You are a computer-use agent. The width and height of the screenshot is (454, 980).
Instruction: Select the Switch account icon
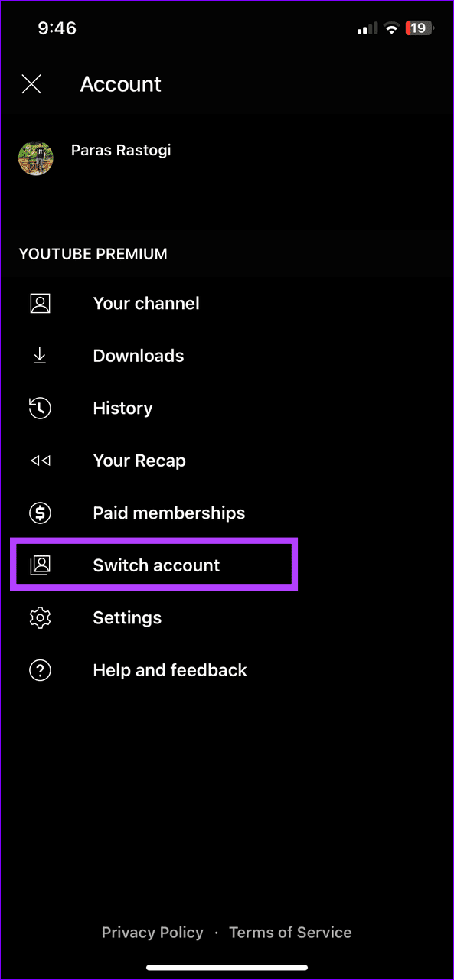[x=40, y=565]
